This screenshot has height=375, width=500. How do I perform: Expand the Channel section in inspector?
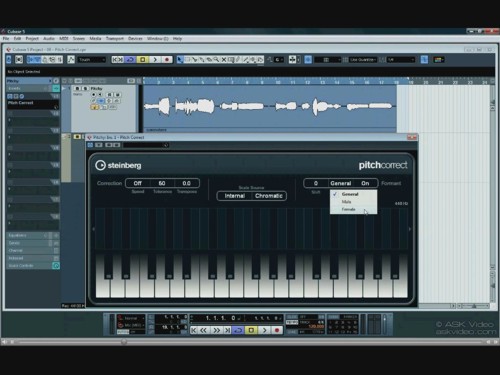pyautogui.click(x=32, y=251)
